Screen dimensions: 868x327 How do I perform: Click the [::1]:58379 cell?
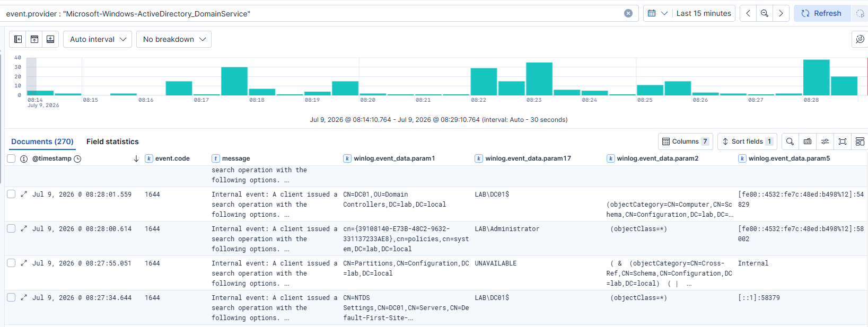pos(759,298)
